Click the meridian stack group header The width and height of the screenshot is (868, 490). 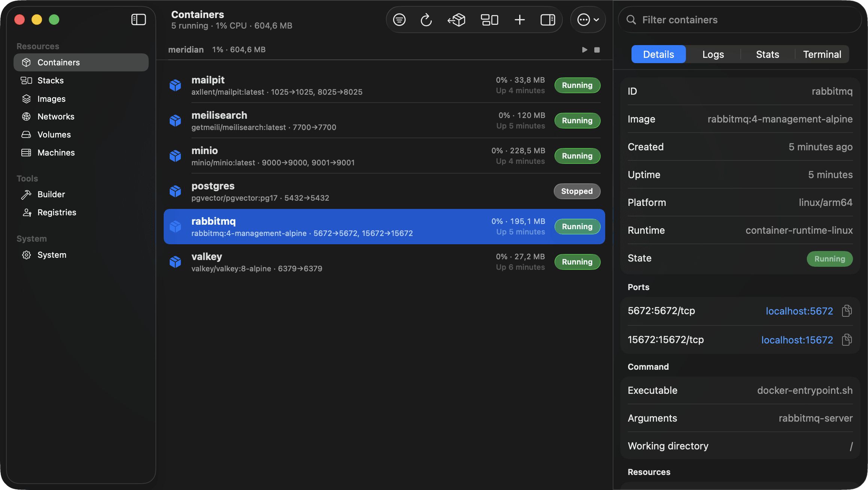tap(384, 50)
